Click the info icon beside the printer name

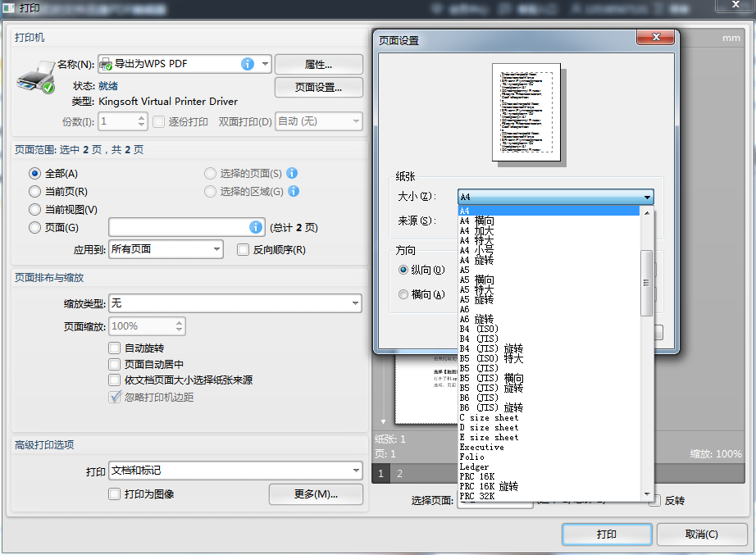(247, 64)
